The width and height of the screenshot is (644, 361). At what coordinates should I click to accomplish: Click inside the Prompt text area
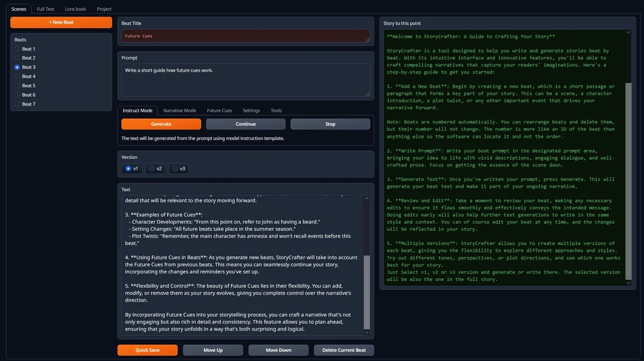click(x=246, y=80)
